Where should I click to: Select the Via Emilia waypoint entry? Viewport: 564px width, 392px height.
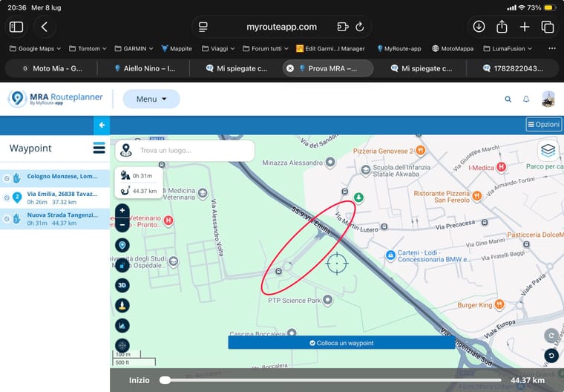55,197
